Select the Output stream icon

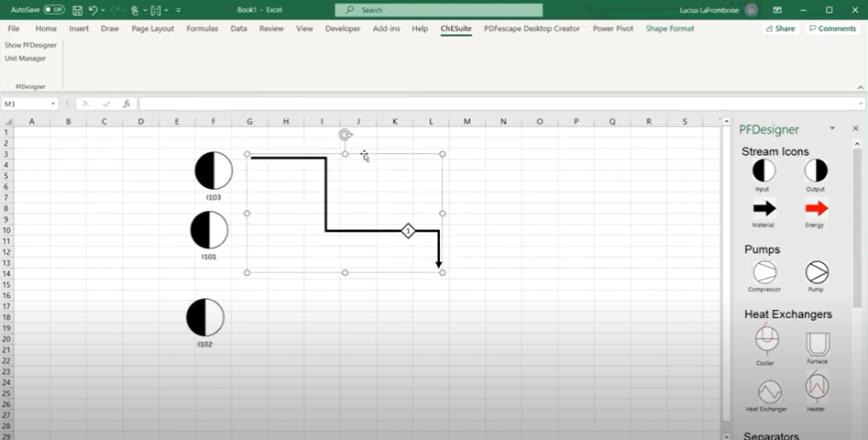tap(816, 170)
